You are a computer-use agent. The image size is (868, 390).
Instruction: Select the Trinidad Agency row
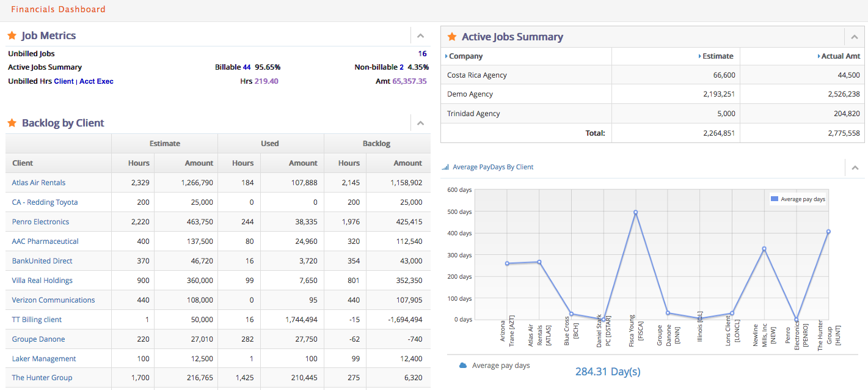652,114
